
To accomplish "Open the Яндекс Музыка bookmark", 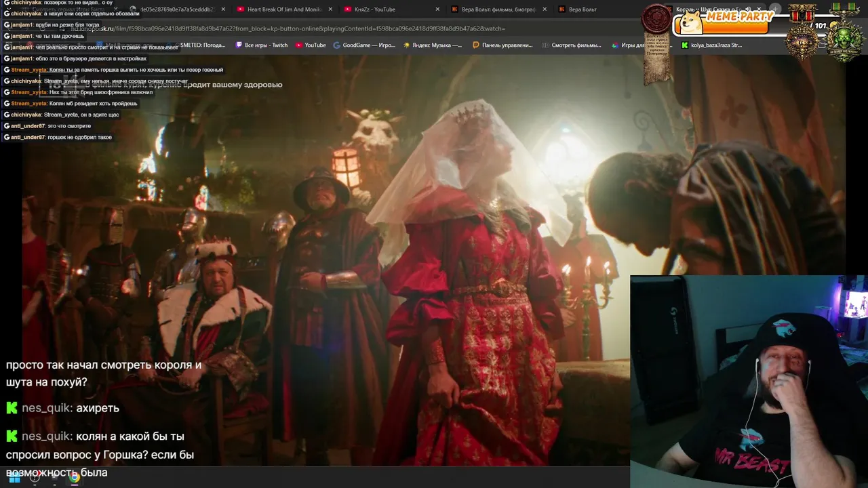I will pos(433,45).
